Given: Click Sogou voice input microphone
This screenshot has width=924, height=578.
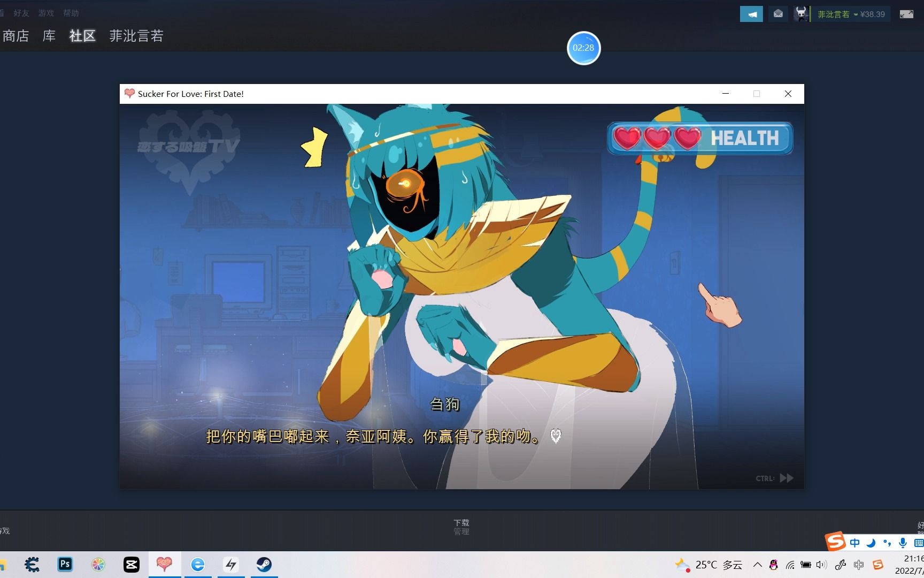Looking at the screenshot, I should pyautogui.click(x=903, y=543).
